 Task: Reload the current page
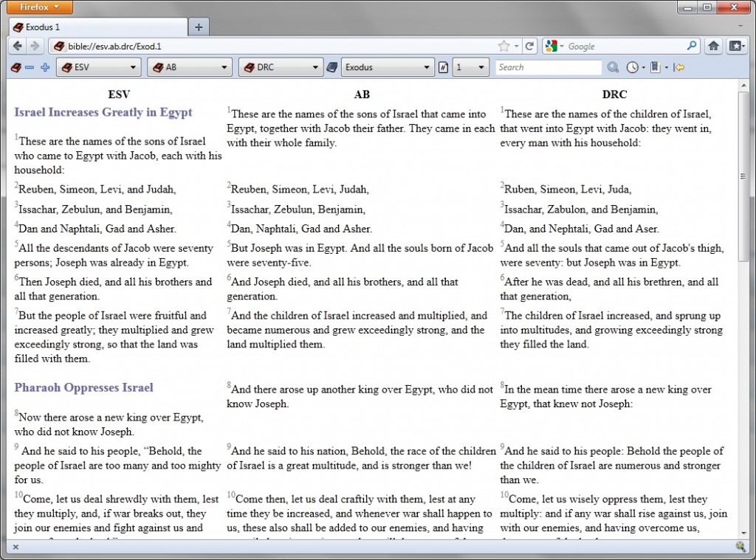pyautogui.click(x=529, y=46)
